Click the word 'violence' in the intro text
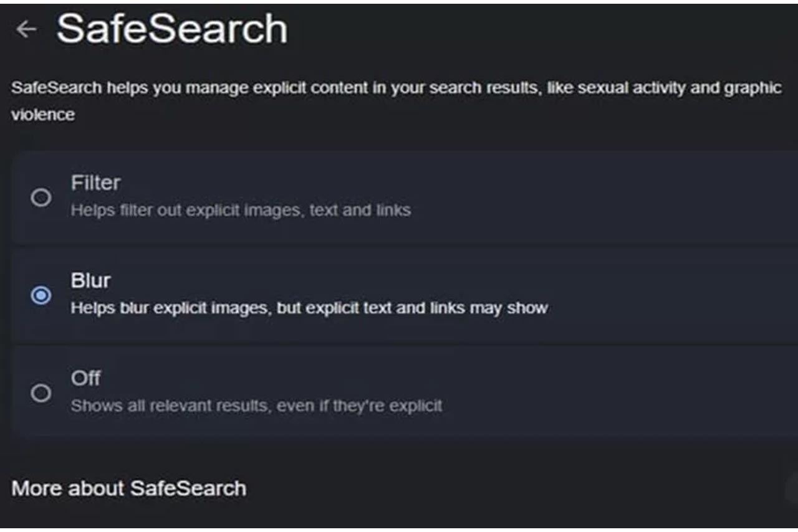This screenshot has width=798, height=532. (43, 115)
